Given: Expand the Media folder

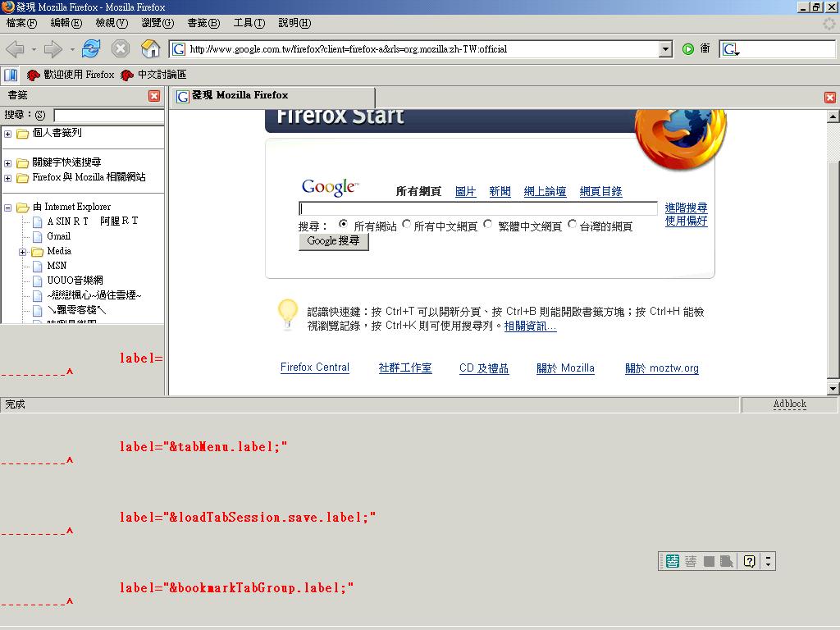Looking at the screenshot, I should [22, 253].
